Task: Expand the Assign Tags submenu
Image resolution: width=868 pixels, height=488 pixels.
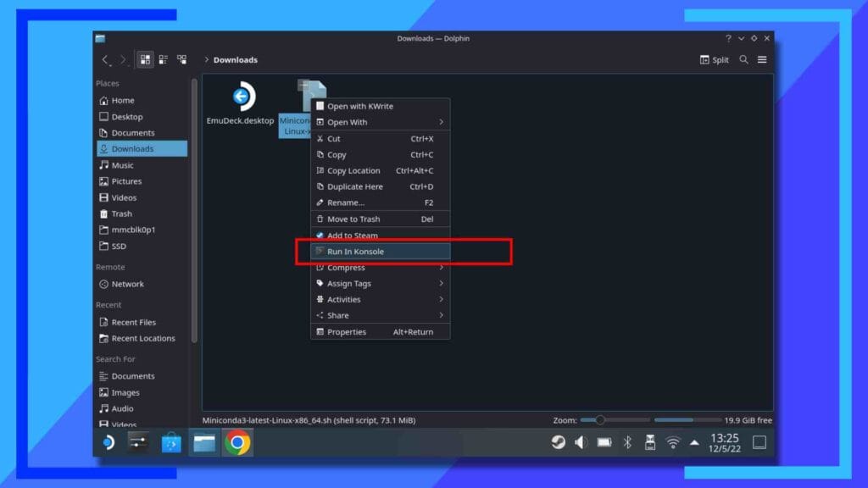Action: pyautogui.click(x=381, y=284)
